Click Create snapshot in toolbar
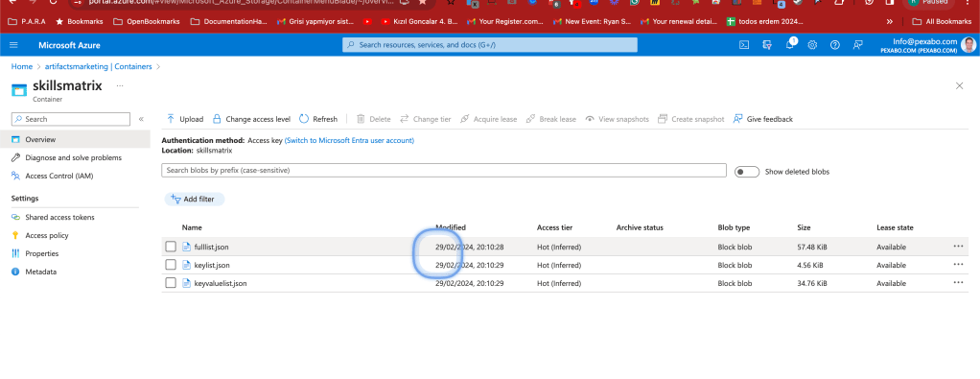This screenshot has height=379, width=980. (690, 119)
